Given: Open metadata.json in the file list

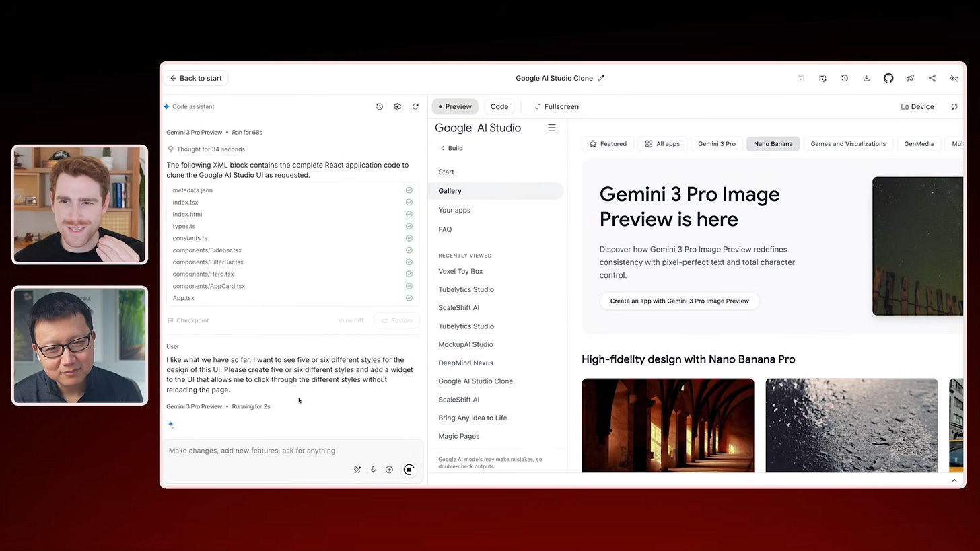Looking at the screenshot, I should click(x=292, y=190).
